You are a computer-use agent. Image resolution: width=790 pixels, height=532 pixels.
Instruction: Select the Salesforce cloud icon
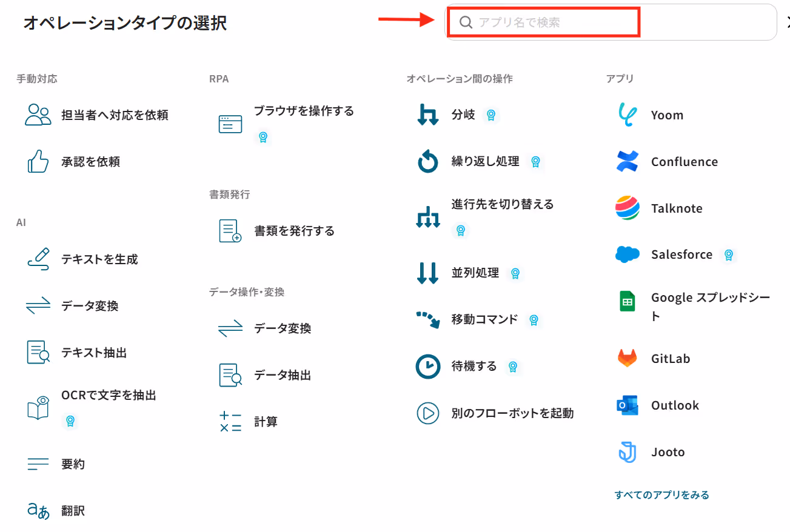628,254
